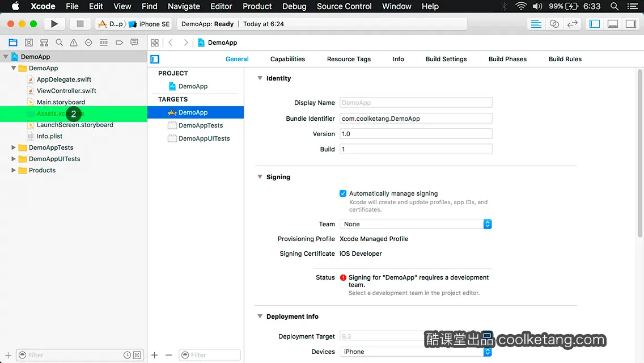Screen dimensions: 644x363
Task: Open Spotlight search in menu bar
Action: pyautogui.click(x=615, y=6)
